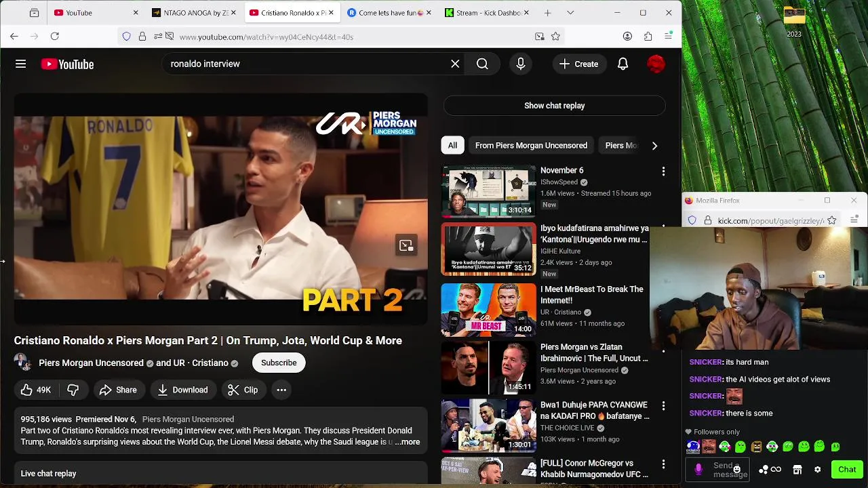Open Kick chat settings gear
Screen dimensions: 868x488
tap(817, 470)
